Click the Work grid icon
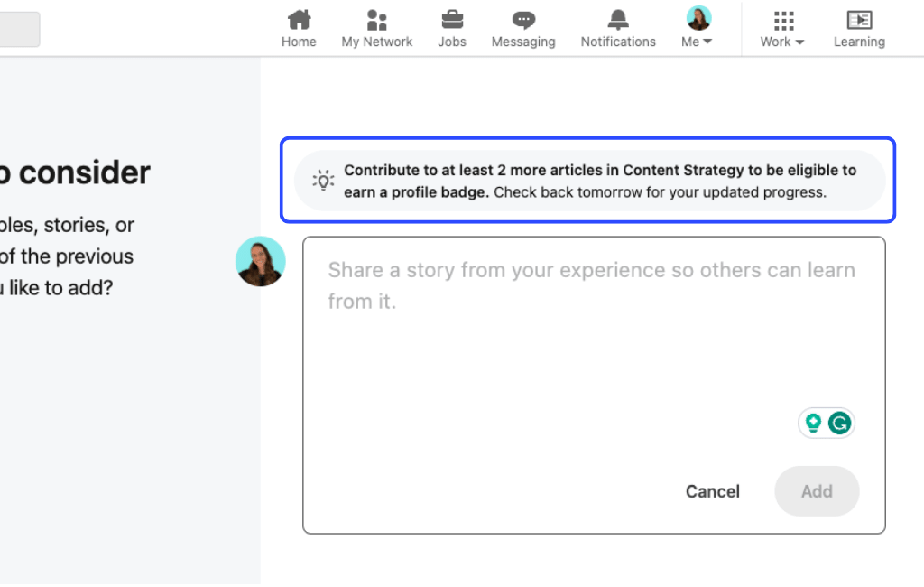Image resolution: width=924 pixels, height=587 pixels. tap(781, 18)
